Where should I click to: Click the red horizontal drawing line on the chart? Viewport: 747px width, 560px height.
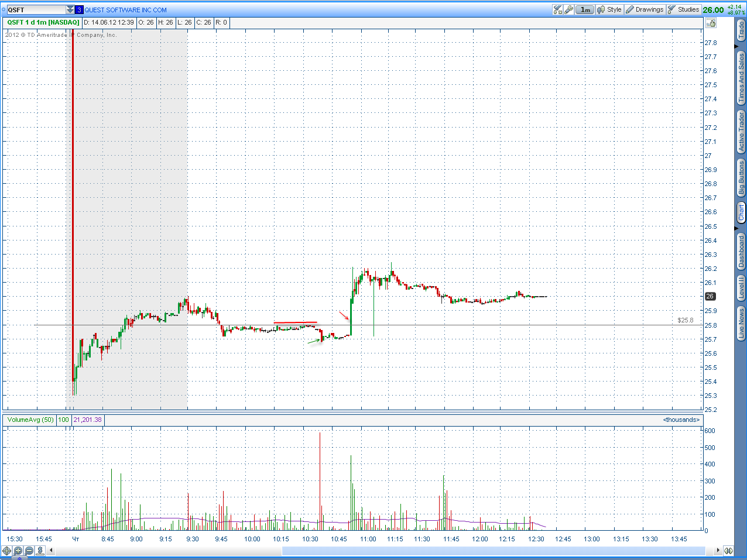point(296,322)
